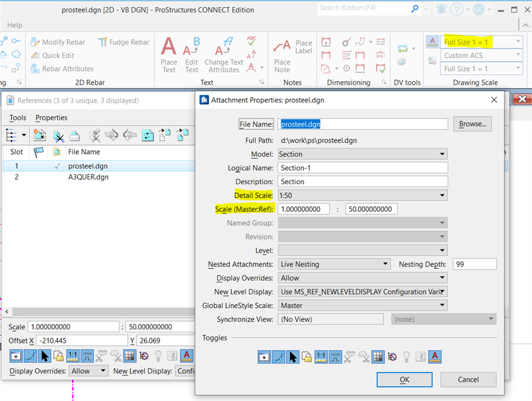
Task: Click the Logical Name field Section-1
Action: pos(362,168)
